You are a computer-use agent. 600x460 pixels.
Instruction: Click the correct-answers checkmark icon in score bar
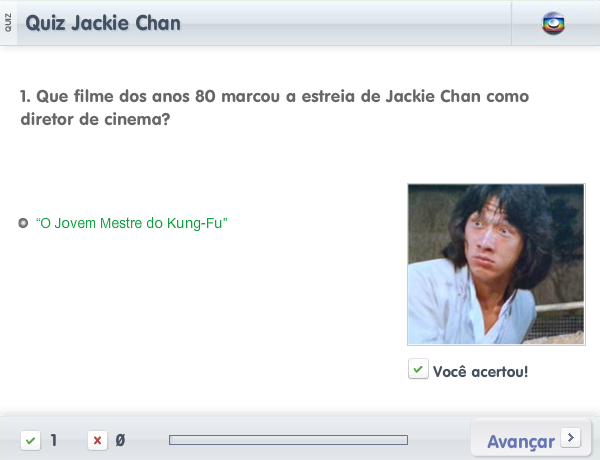31,440
